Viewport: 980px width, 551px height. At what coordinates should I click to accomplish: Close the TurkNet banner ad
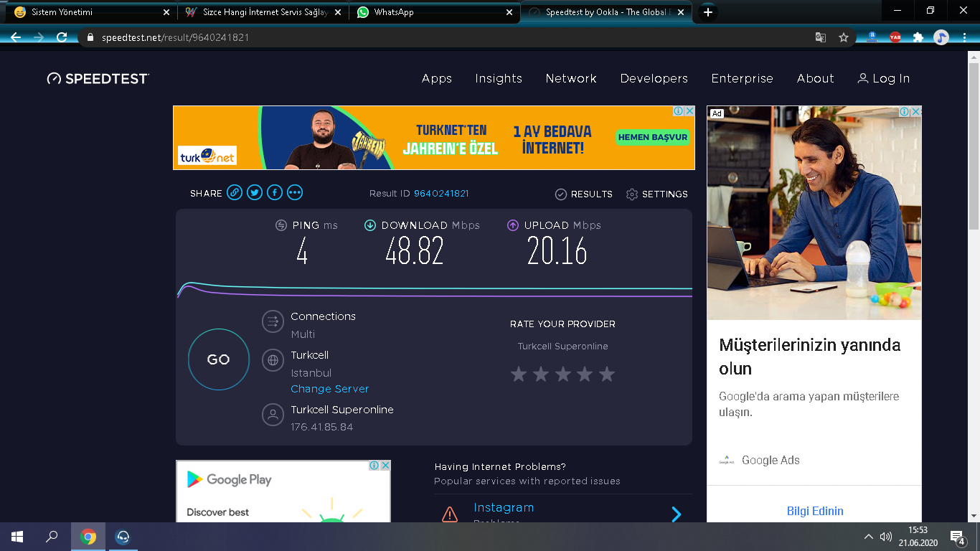[689, 111]
